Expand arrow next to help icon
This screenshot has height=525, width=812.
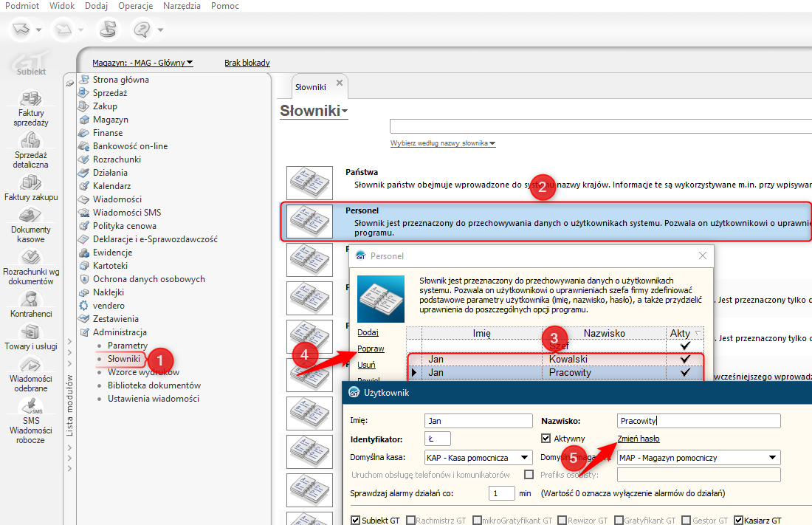[160, 30]
